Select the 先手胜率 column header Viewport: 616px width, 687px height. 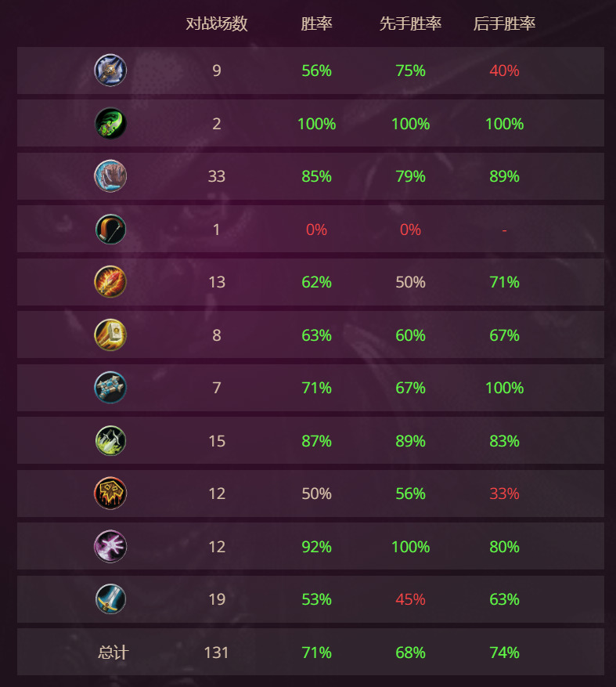click(x=410, y=24)
